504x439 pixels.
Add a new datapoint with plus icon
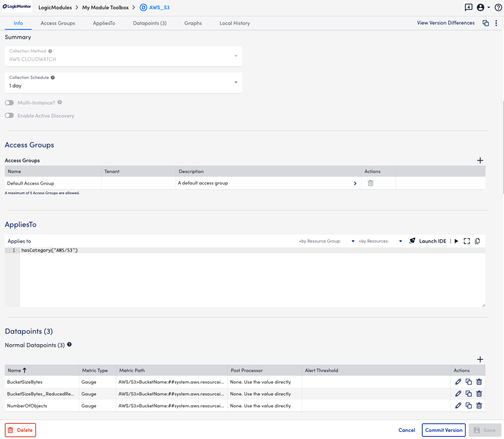click(x=480, y=359)
